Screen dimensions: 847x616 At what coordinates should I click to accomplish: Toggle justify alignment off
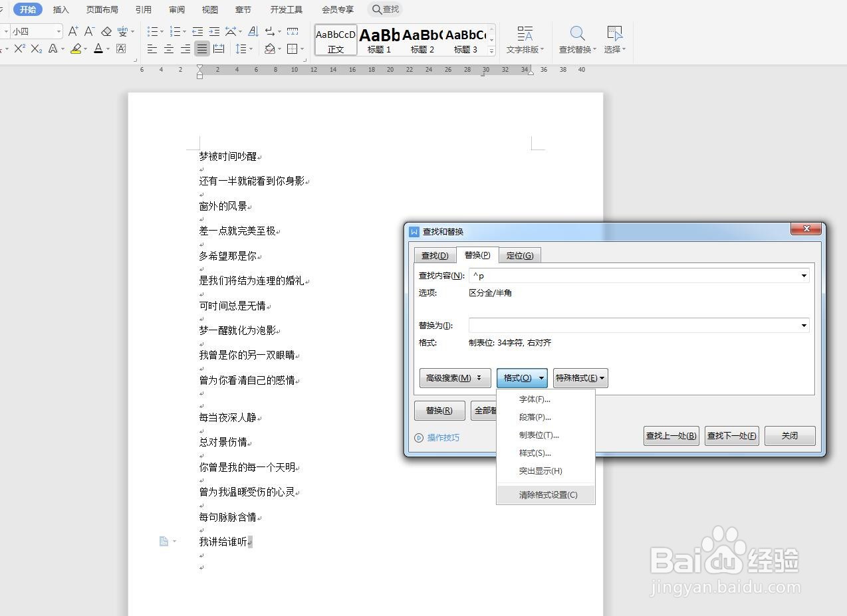pyautogui.click(x=202, y=49)
